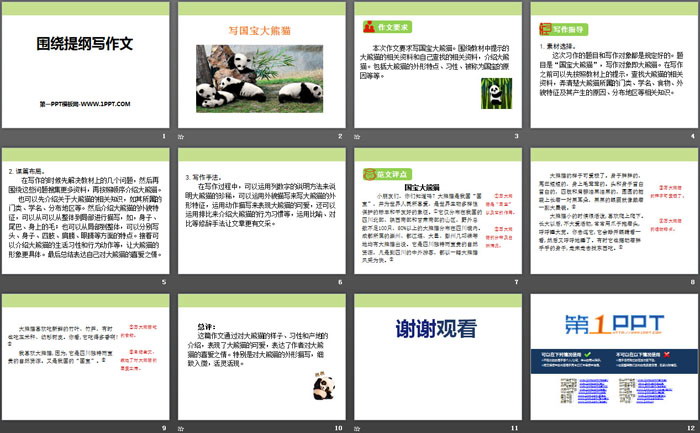Click the 谢谢观看 text on slide 11

pos(436,329)
